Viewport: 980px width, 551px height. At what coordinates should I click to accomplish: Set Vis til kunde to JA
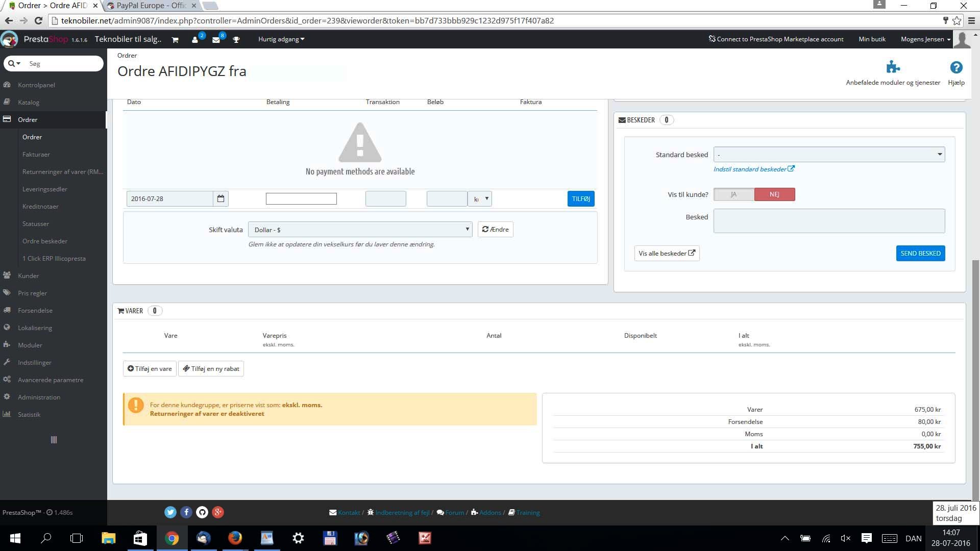[x=733, y=194]
